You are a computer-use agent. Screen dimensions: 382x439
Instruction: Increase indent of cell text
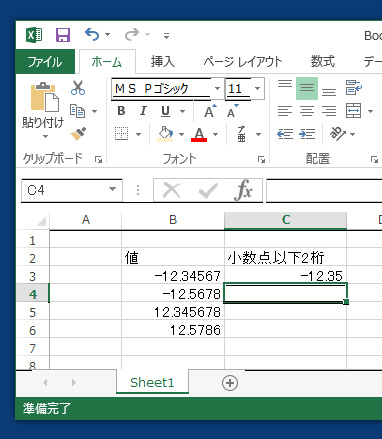307,134
